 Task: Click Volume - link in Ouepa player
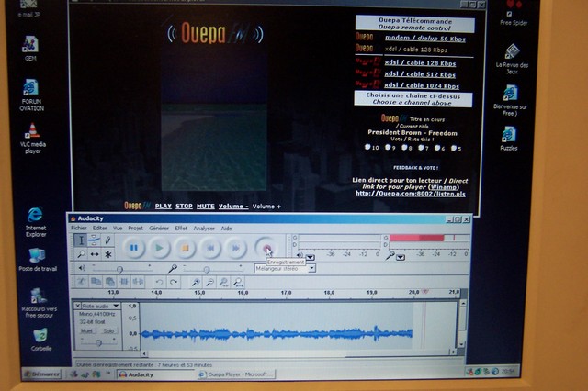pyautogui.click(x=233, y=207)
